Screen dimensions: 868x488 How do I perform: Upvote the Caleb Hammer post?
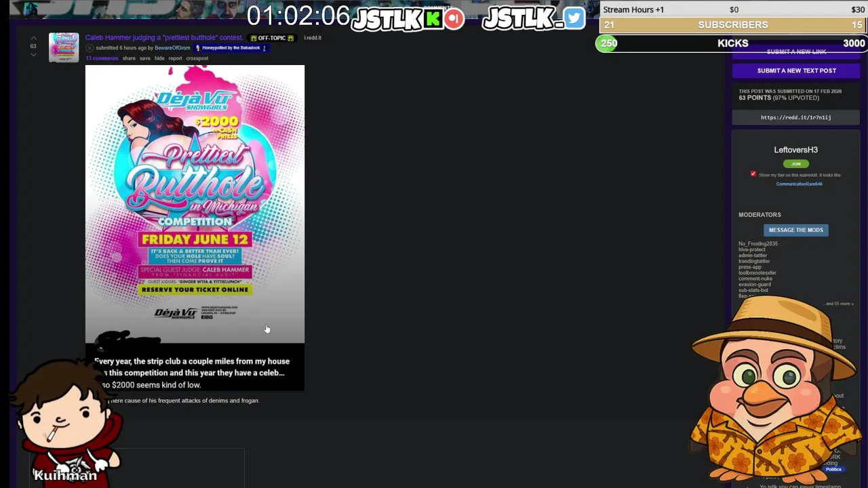pos(33,38)
